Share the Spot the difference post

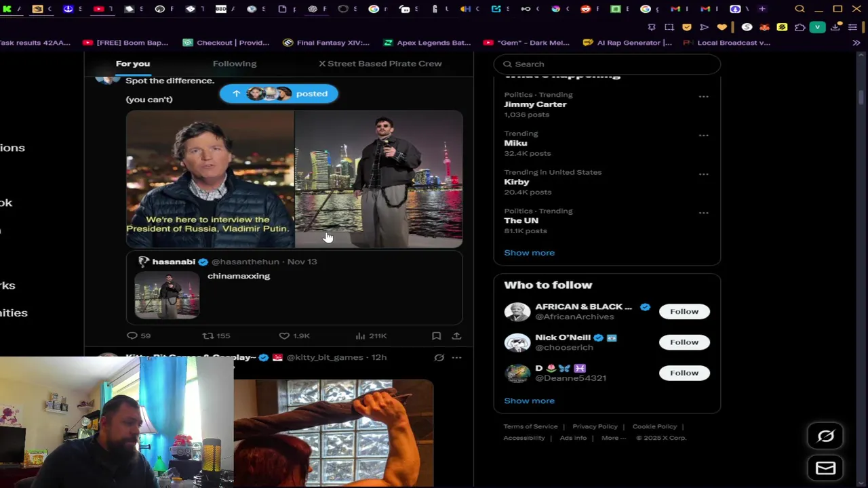pos(456,335)
